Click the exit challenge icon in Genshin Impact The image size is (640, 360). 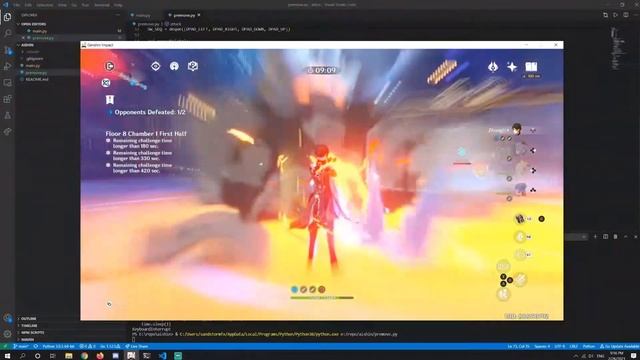(109, 66)
